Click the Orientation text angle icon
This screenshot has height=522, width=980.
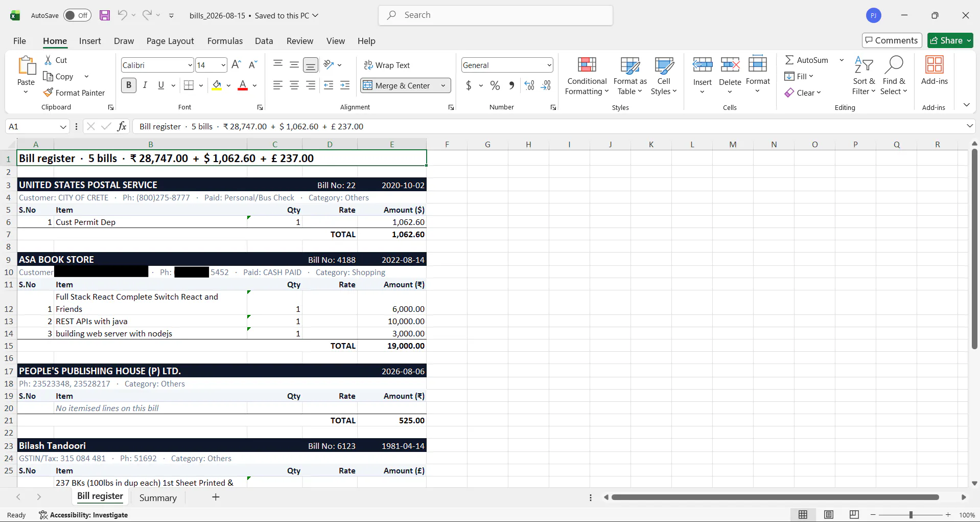(329, 64)
